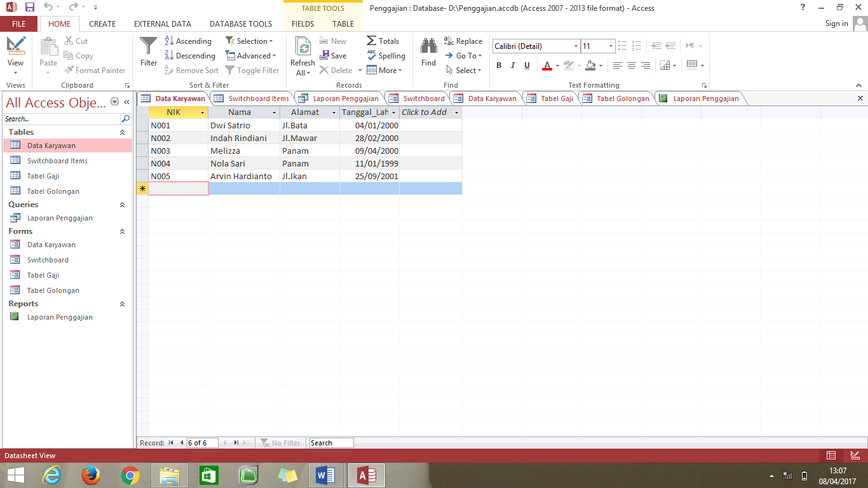Switch to Tabel Golongan document tab

pos(616,98)
